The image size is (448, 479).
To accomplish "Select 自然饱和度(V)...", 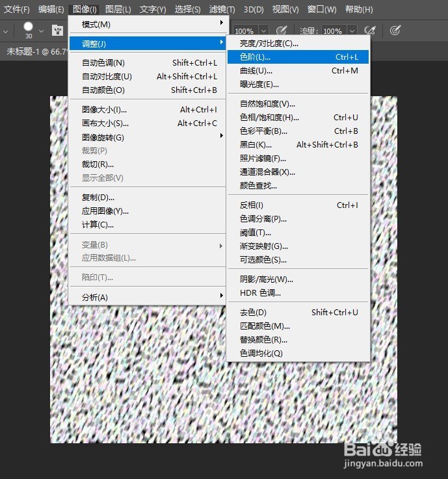I will point(298,104).
